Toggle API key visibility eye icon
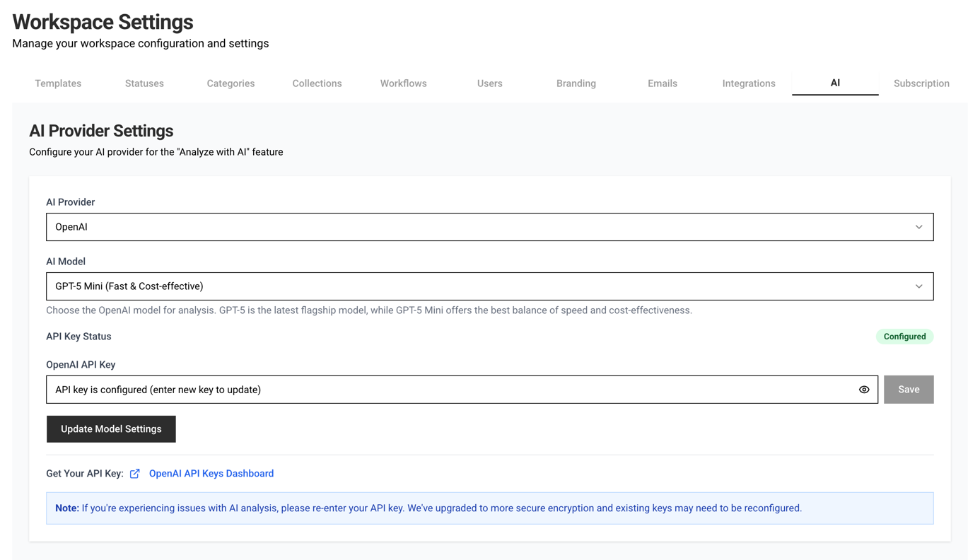 [x=864, y=390]
